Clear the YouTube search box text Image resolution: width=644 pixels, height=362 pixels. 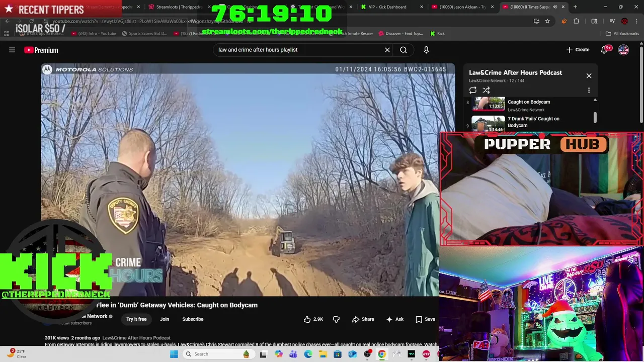(387, 50)
